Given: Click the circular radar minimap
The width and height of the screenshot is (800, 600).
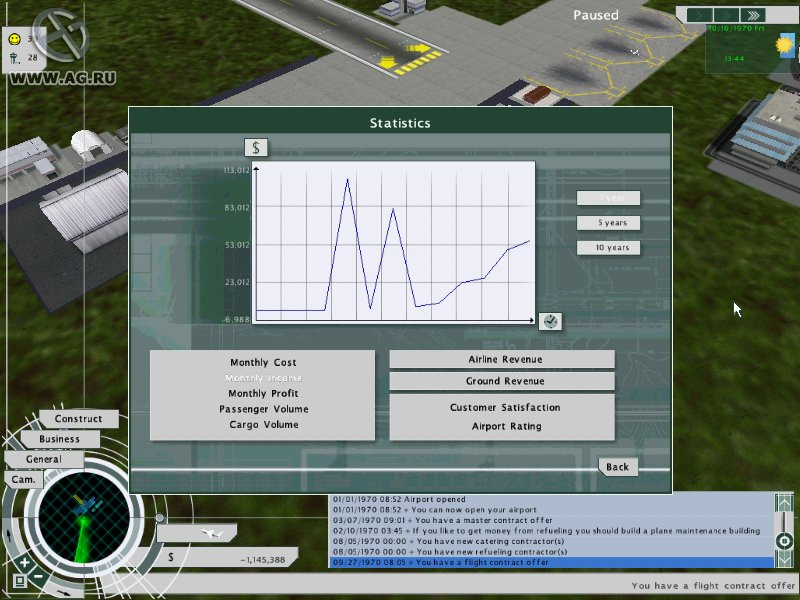Looking at the screenshot, I should 84,517.
